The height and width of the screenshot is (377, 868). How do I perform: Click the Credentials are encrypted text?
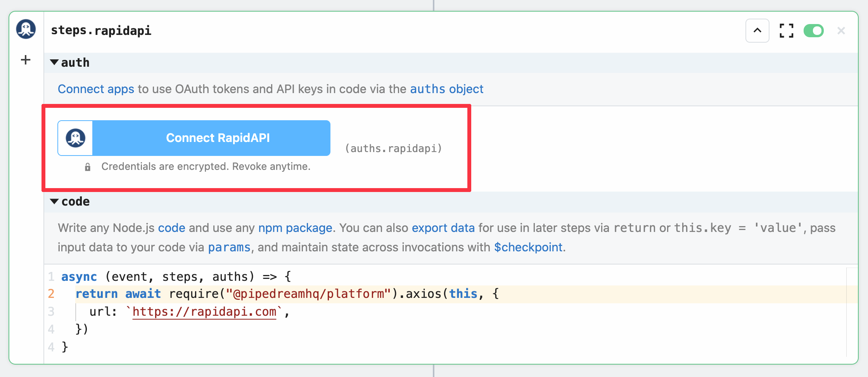coord(206,166)
